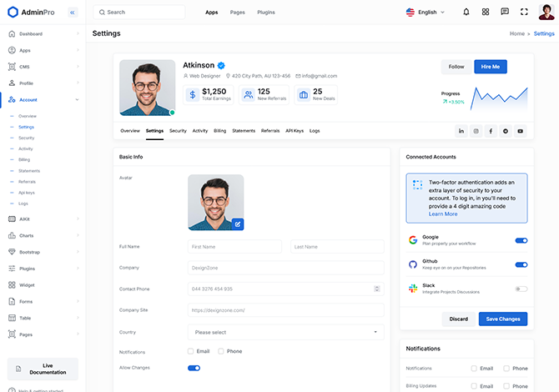Click the apps grid icon in header
This screenshot has width=559, height=392.
point(486,13)
